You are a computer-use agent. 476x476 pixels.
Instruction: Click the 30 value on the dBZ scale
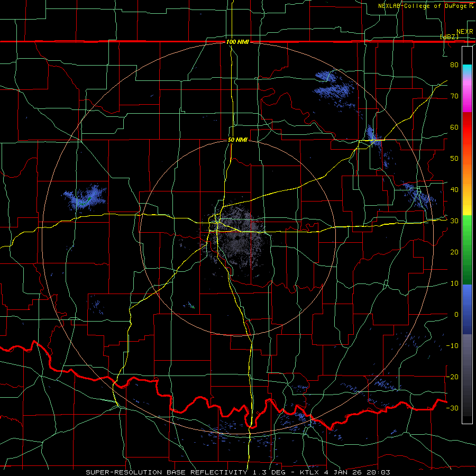point(454,221)
